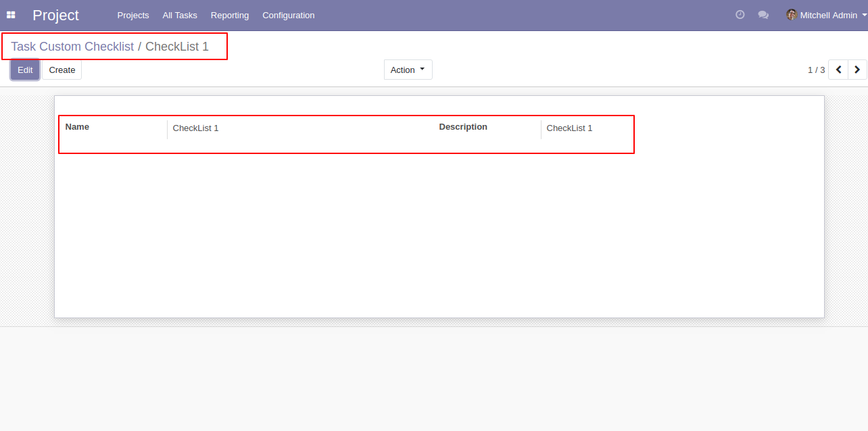Click the Project app title
The image size is (868, 431).
click(x=55, y=15)
